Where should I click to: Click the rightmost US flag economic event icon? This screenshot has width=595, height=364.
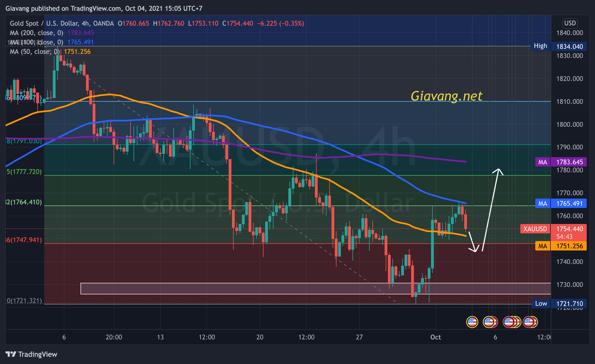click(532, 322)
